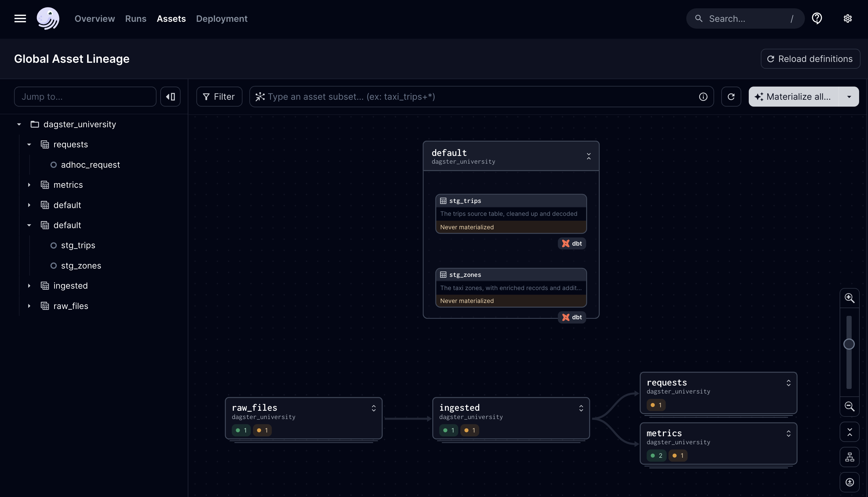Go to the Runs tab
This screenshot has height=497, width=868.
[136, 18]
